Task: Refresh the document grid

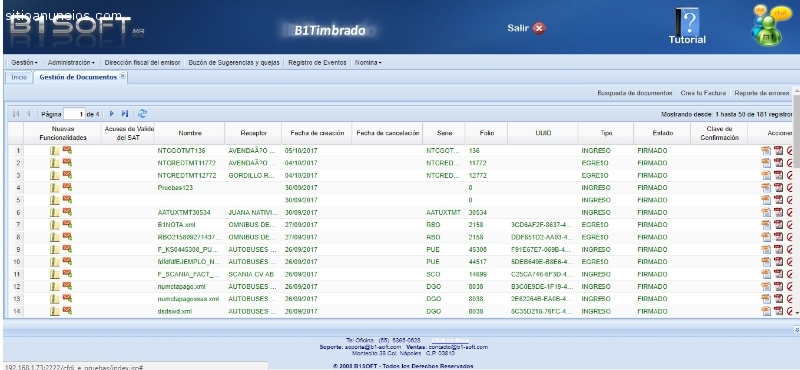Action: 142,114
